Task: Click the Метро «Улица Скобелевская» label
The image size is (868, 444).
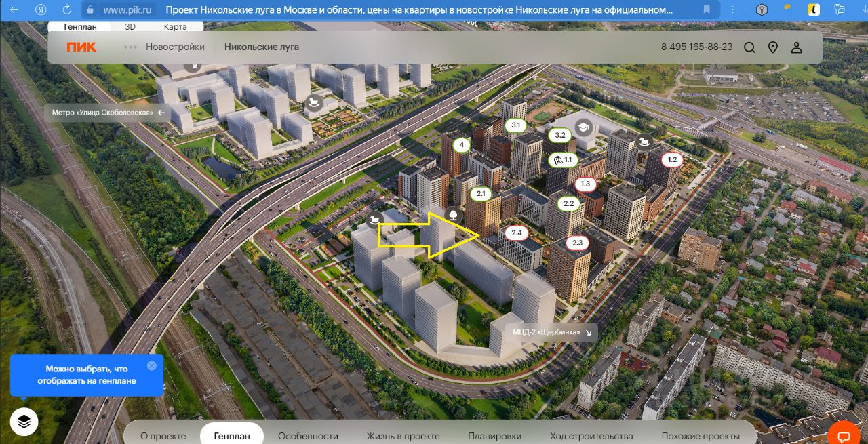Action: [x=108, y=113]
